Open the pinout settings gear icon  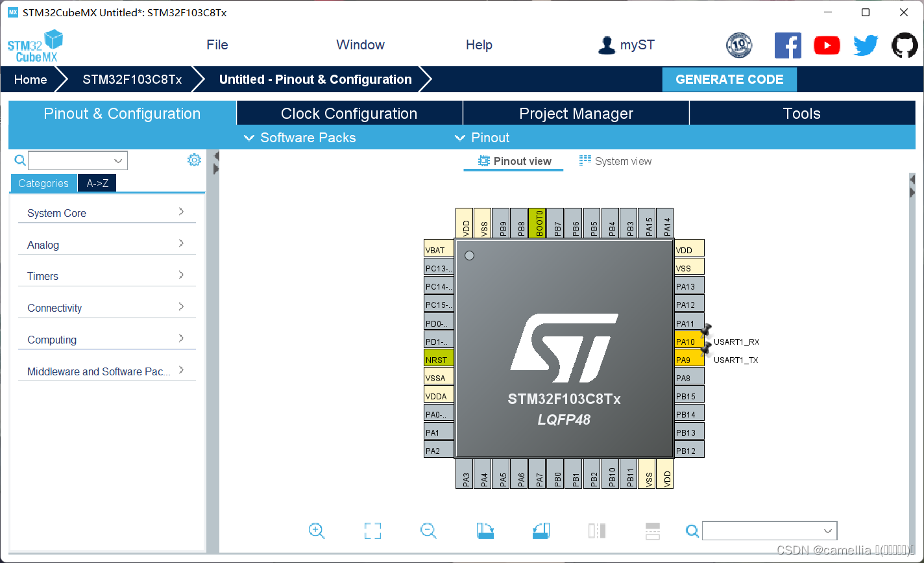[x=194, y=160]
